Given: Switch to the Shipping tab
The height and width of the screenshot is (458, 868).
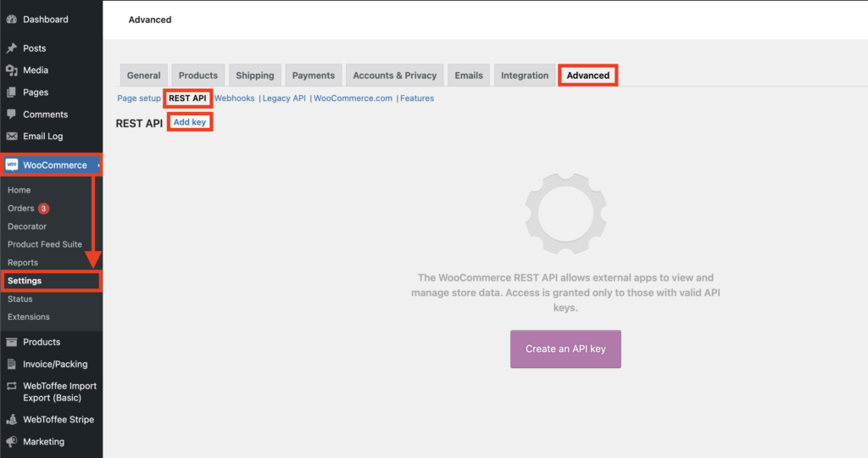Looking at the screenshot, I should [x=255, y=75].
